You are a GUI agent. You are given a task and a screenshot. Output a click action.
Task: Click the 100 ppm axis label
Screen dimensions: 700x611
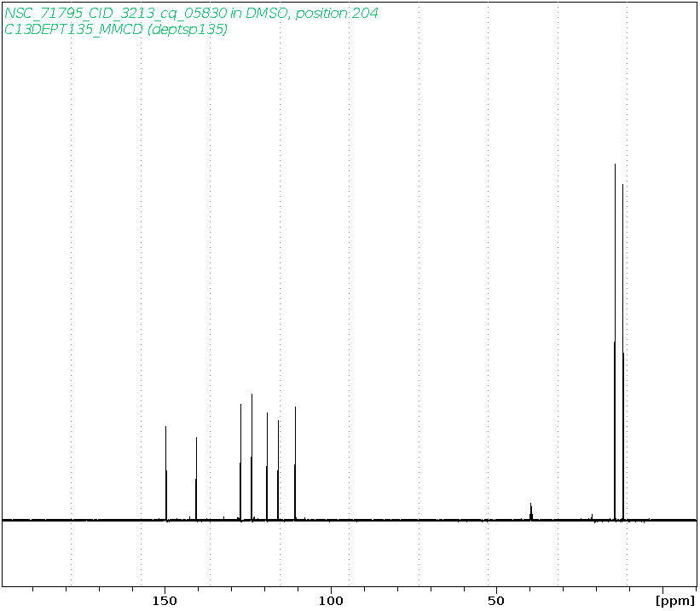[x=331, y=600]
